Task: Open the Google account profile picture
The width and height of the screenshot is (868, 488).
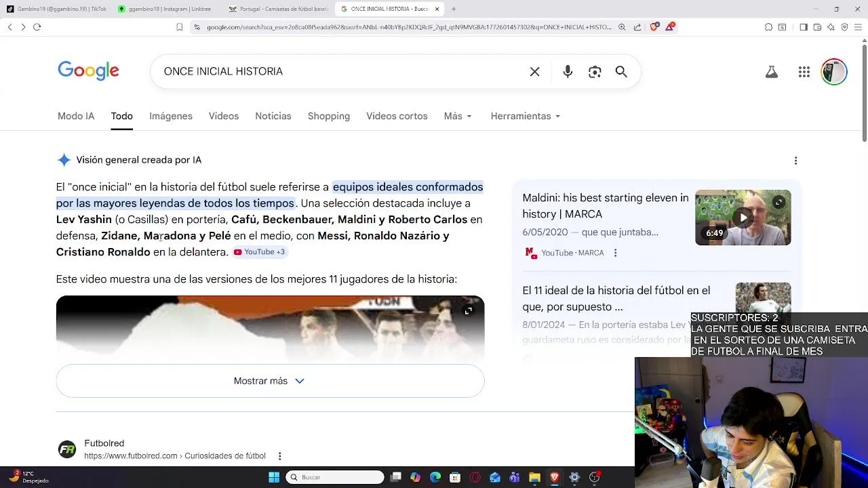Action: point(834,72)
